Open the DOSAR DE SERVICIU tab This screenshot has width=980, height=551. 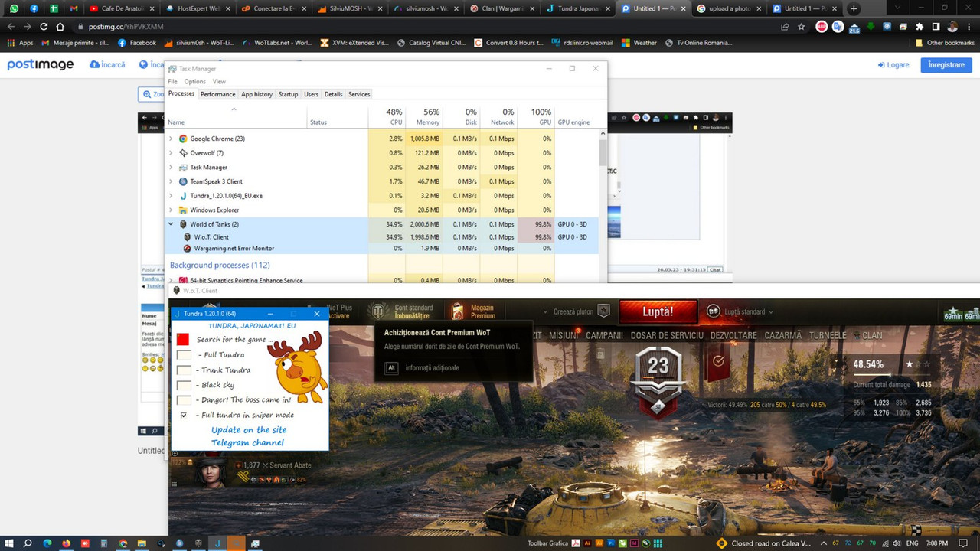(x=667, y=335)
